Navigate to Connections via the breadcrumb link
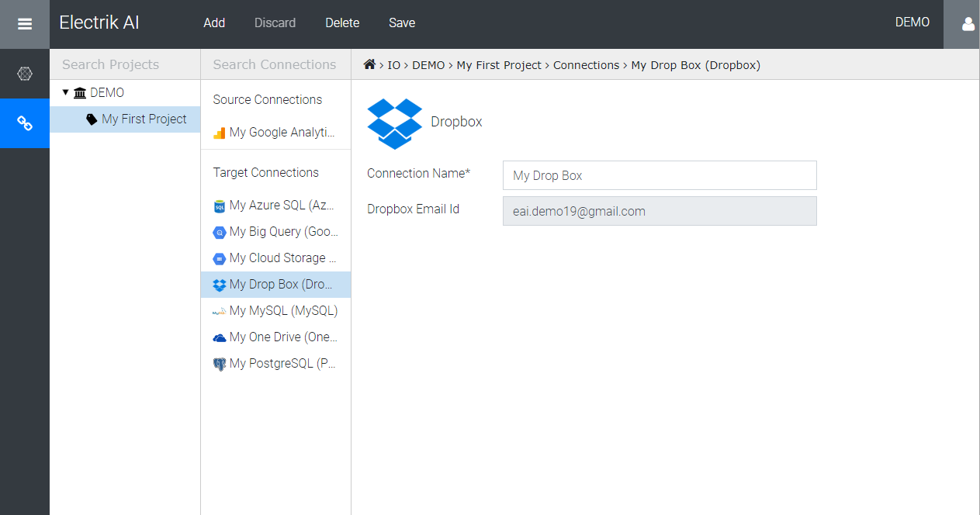 (x=586, y=64)
